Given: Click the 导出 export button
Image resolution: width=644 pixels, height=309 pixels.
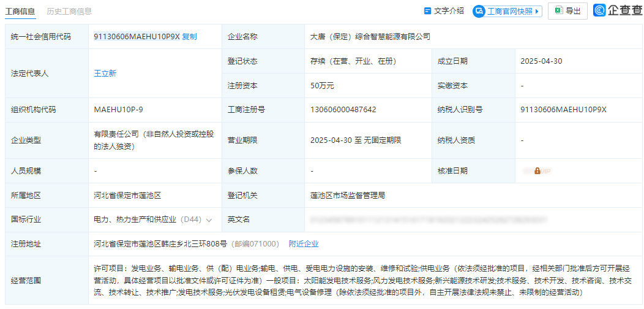Looking at the screenshot, I should pos(567,11).
